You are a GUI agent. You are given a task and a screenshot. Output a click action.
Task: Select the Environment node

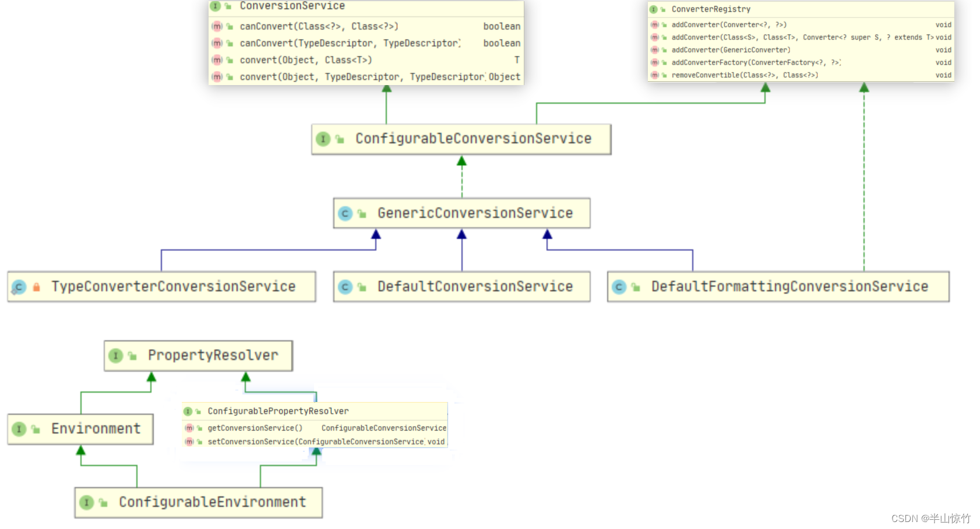(80, 429)
